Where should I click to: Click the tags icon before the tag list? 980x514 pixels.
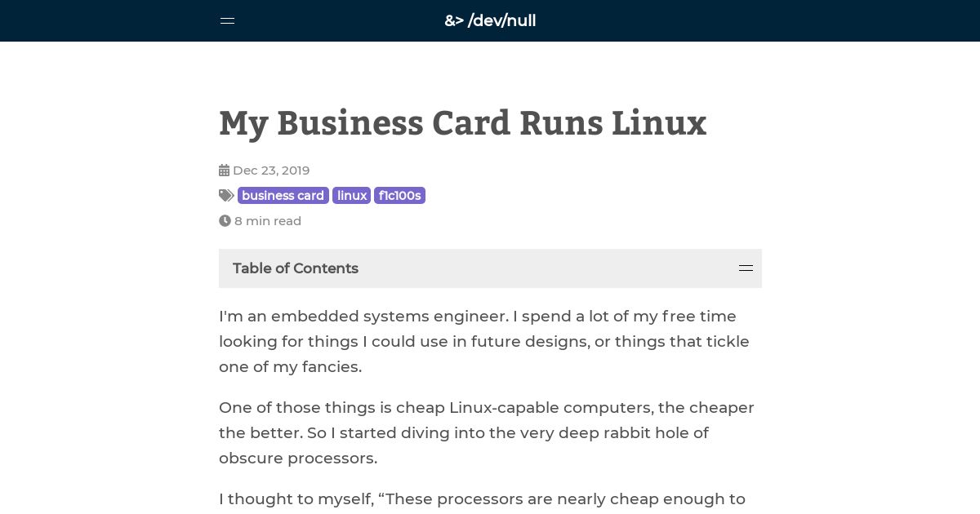tap(226, 196)
